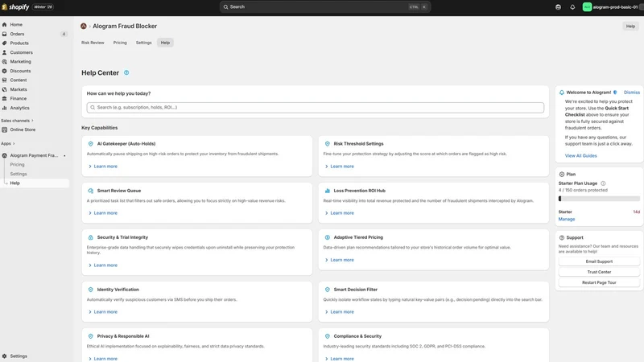Image resolution: width=644 pixels, height=362 pixels.
Task: Dismiss the Welcome to Alogram card
Action: point(632,93)
